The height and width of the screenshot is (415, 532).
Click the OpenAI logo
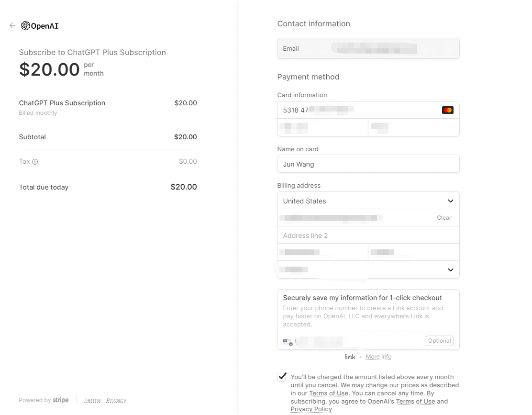point(40,26)
